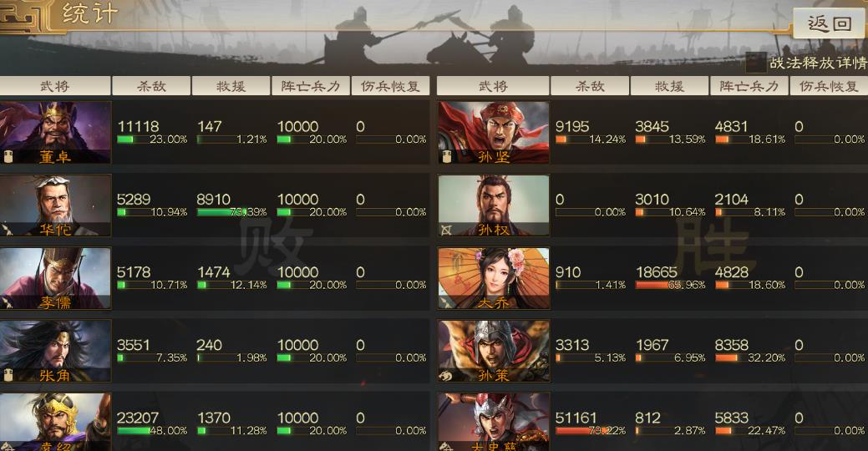Click 太史慈's 79.22% kill progress bar
868x451 pixels.
point(590,430)
